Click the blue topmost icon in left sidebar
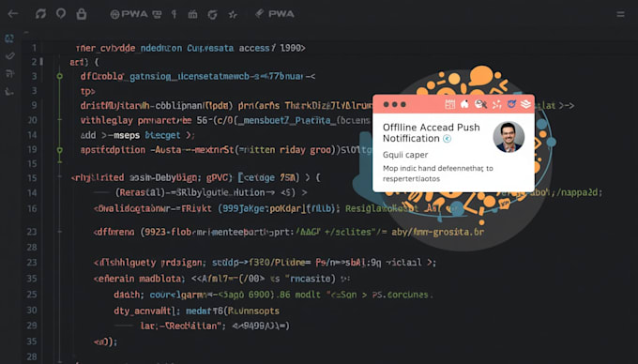 click(9, 38)
